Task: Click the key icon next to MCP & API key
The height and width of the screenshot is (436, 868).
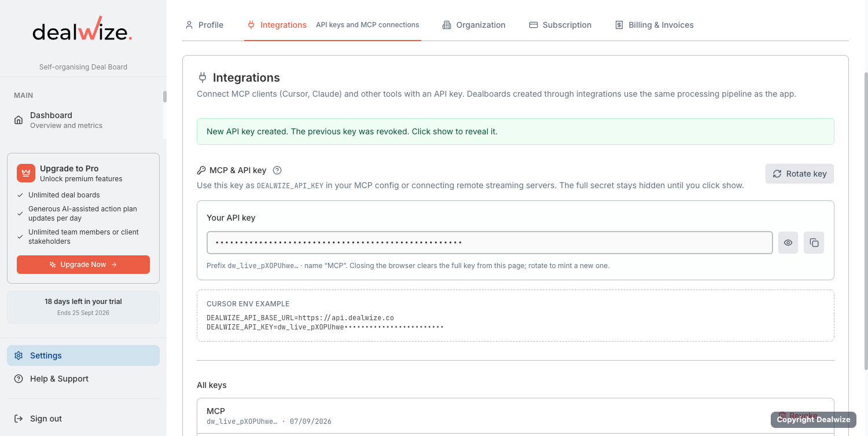Action: (201, 170)
